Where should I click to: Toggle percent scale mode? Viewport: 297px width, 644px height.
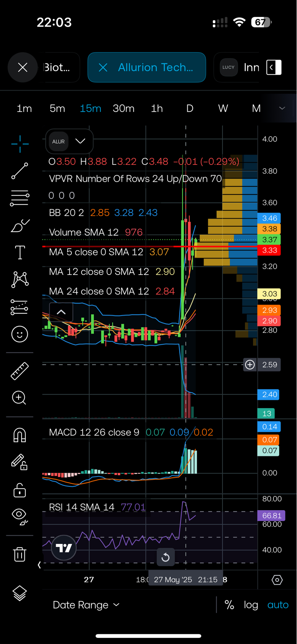coord(229,605)
